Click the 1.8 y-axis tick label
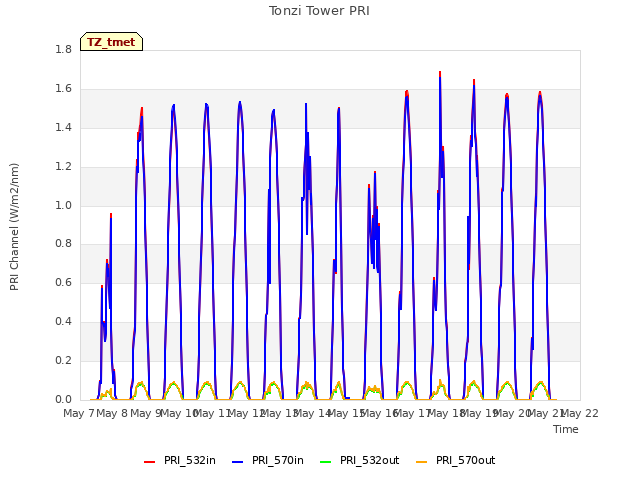 pyautogui.click(x=63, y=49)
